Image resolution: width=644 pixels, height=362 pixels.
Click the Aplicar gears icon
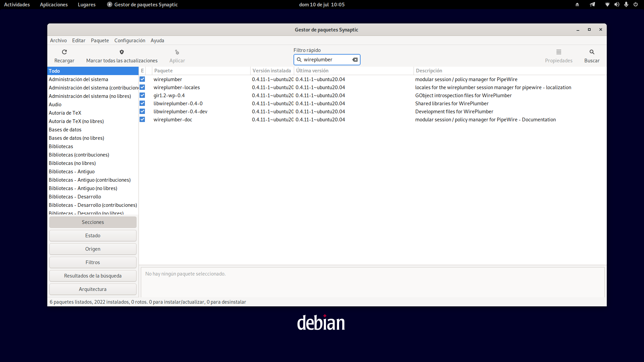(177, 52)
